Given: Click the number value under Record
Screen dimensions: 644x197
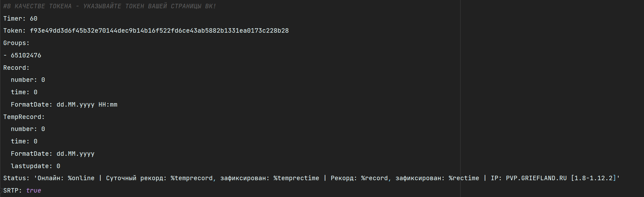Looking at the screenshot, I should coord(43,80).
